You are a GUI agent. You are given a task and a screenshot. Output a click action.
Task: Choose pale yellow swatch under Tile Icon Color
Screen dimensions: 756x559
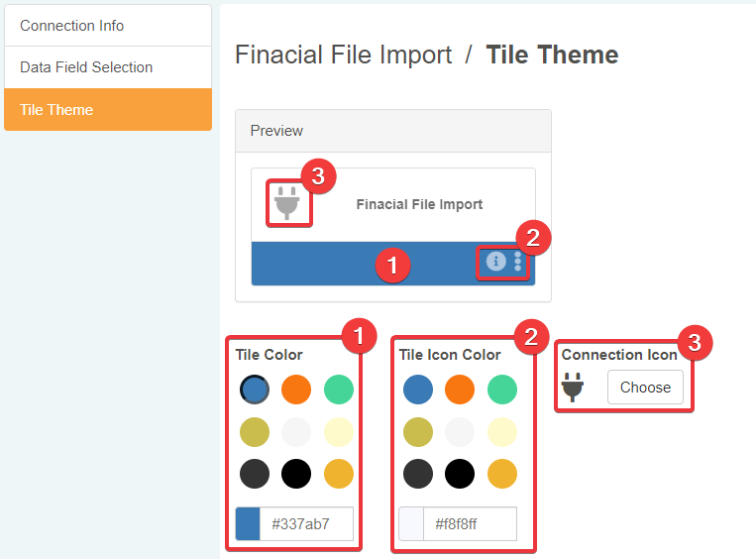click(x=502, y=432)
